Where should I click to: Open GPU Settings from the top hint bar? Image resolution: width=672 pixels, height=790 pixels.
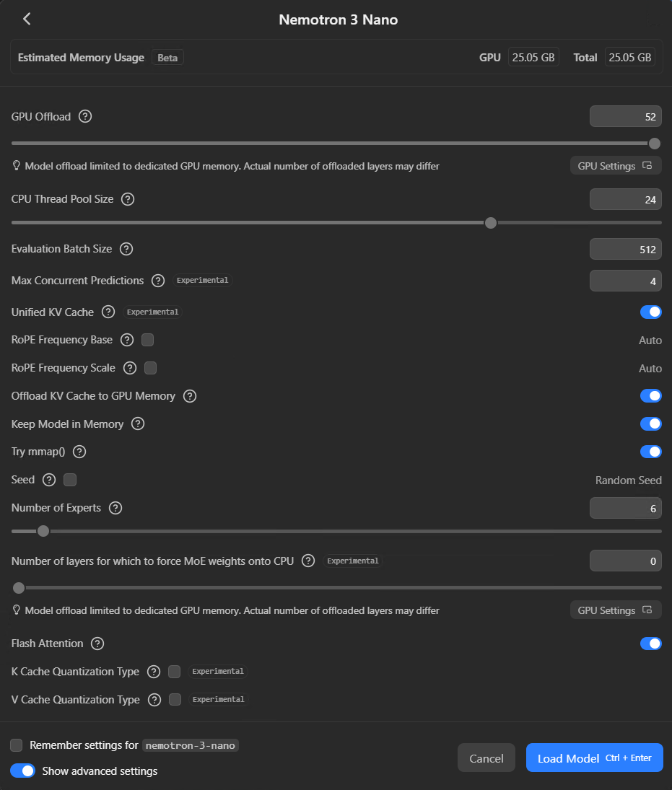coord(615,165)
